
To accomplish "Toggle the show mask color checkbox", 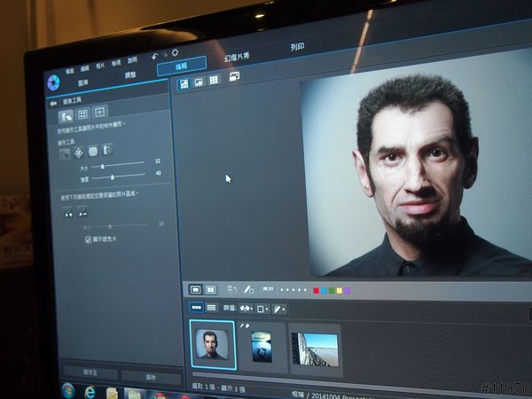I will coord(87,239).
